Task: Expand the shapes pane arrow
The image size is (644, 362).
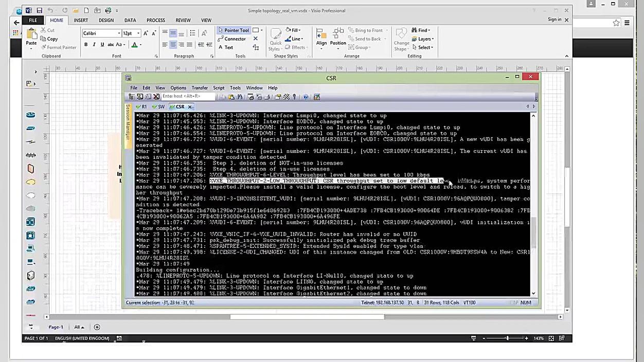Action: pos(35,71)
